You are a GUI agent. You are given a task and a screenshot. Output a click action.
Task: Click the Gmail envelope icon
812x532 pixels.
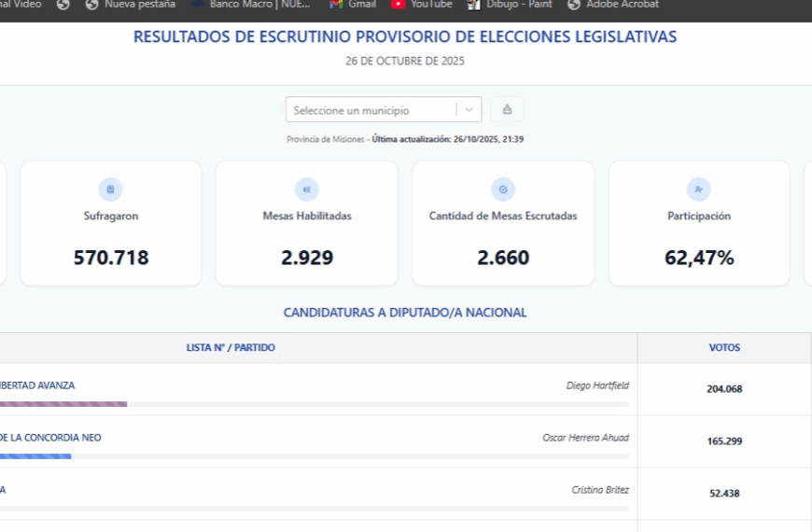[x=336, y=5]
